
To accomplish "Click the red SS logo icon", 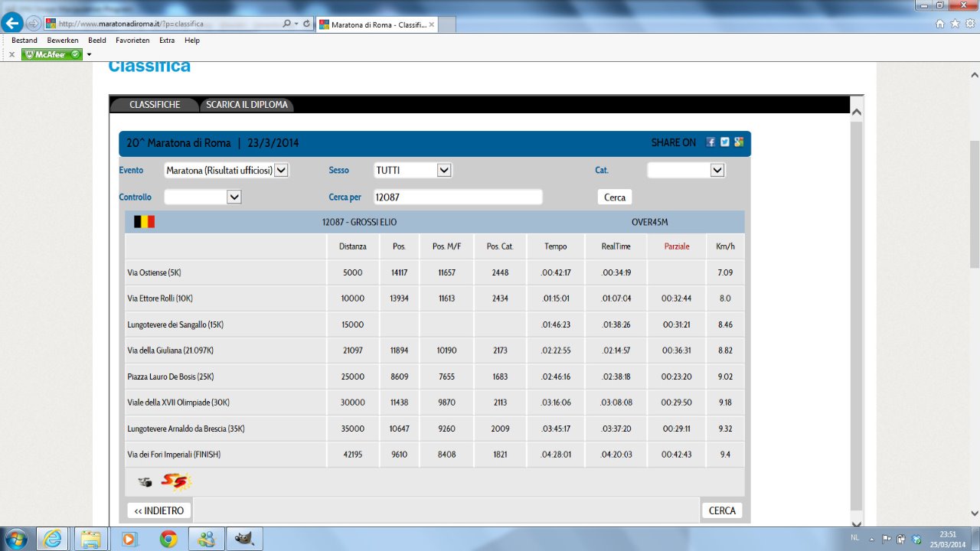I will pyautogui.click(x=175, y=481).
